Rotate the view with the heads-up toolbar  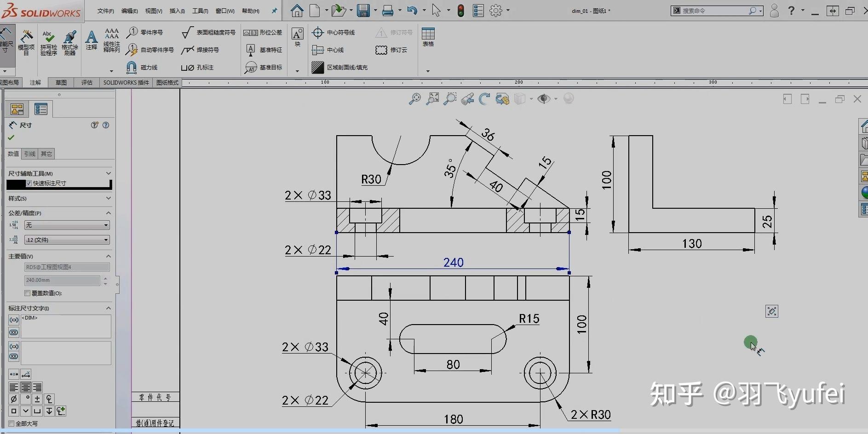[484, 99]
